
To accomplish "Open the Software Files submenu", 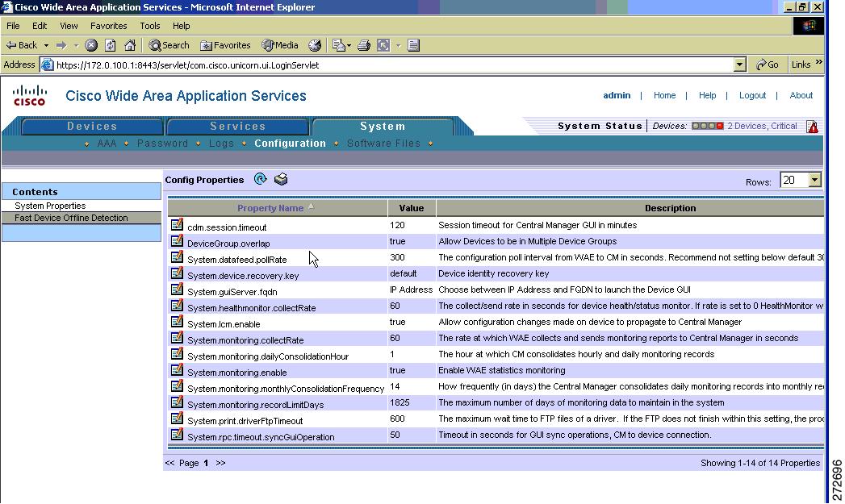I will click(x=383, y=144).
